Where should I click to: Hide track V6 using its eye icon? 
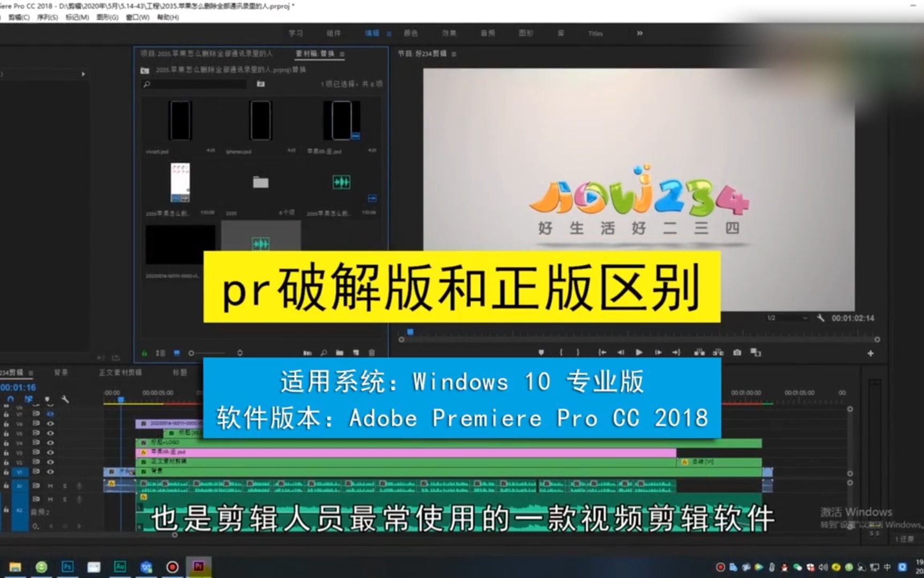(50, 423)
